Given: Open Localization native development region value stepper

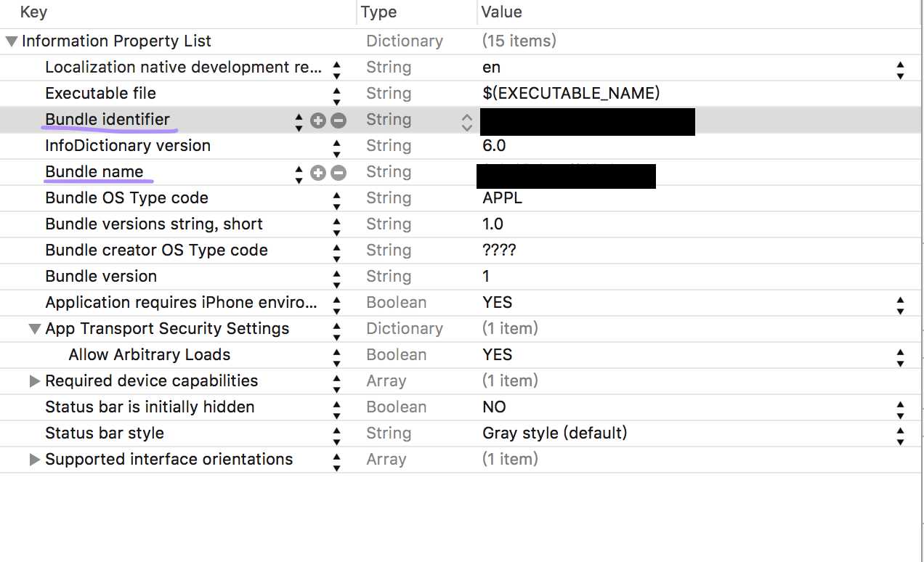Looking at the screenshot, I should point(900,68).
